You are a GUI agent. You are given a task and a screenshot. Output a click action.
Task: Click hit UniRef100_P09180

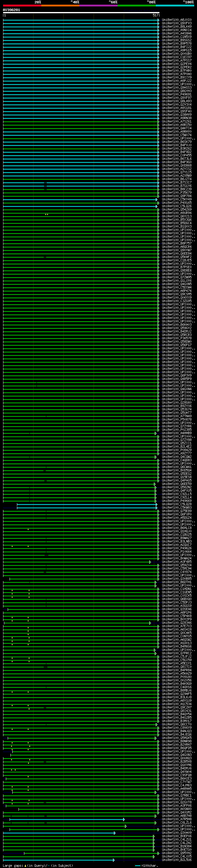click(x=177, y=677)
